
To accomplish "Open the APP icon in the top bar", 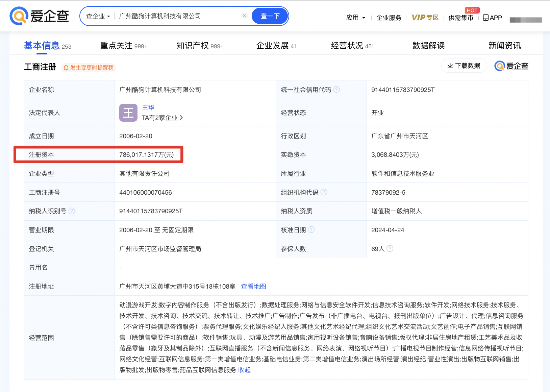I will click(x=485, y=17).
